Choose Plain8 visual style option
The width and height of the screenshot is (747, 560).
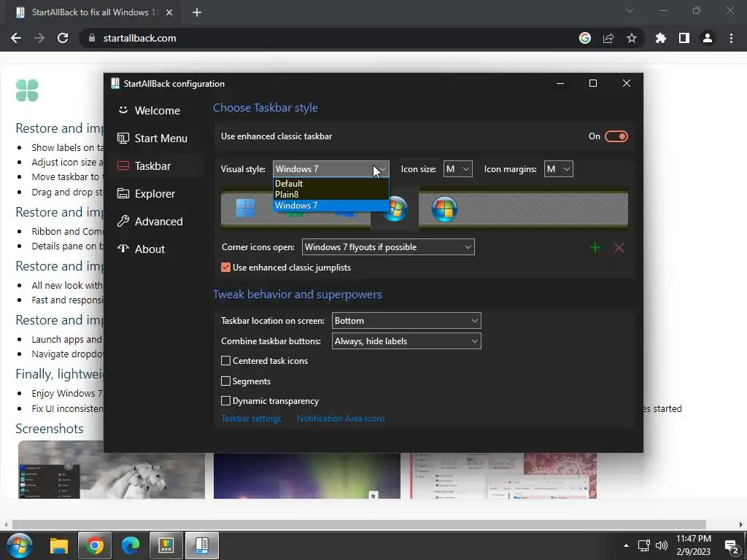pyautogui.click(x=331, y=194)
